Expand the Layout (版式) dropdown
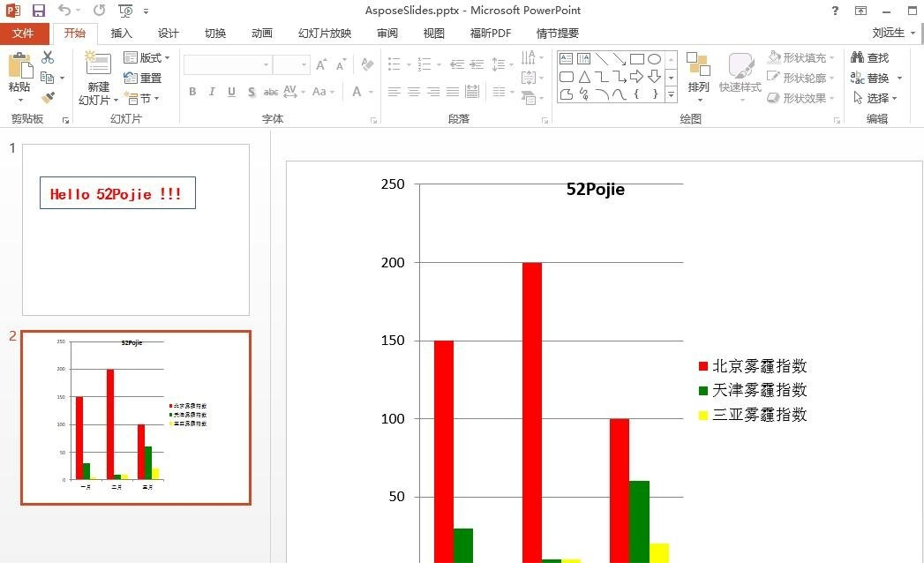Screen dimensions: 924x585 (146, 57)
